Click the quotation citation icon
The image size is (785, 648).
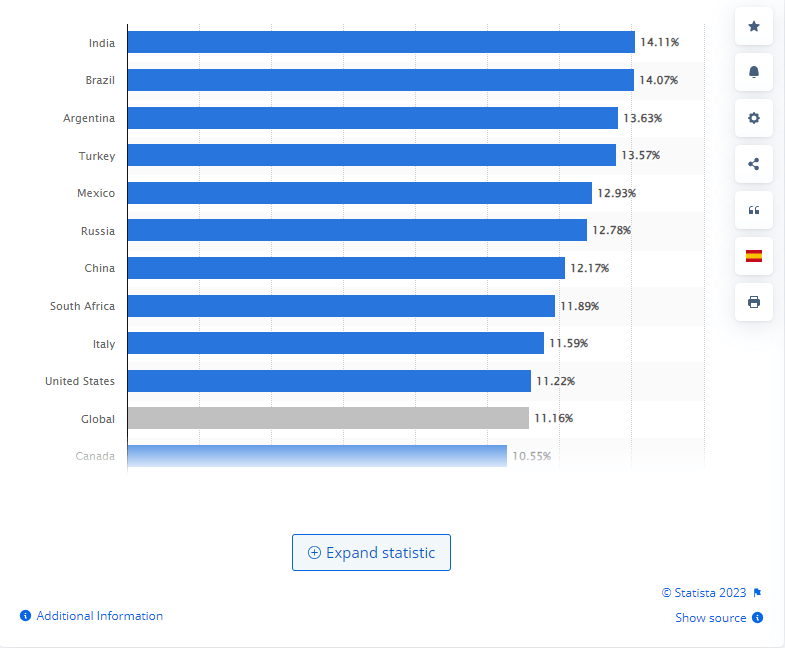pyautogui.click(x=754, y=210)
